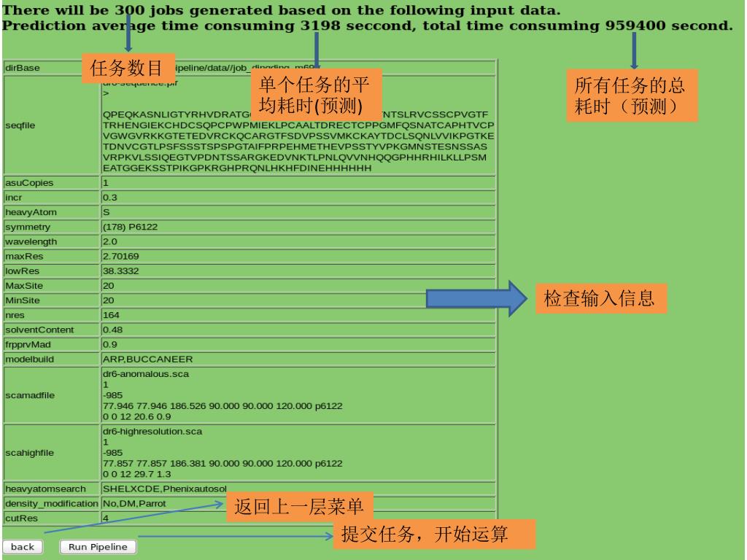
Task: Click the sequence line ending EATGGEKSSTPIKGPKRGHPRQNLHKHFDINEHHHHHH
Action: pos(237,168)
